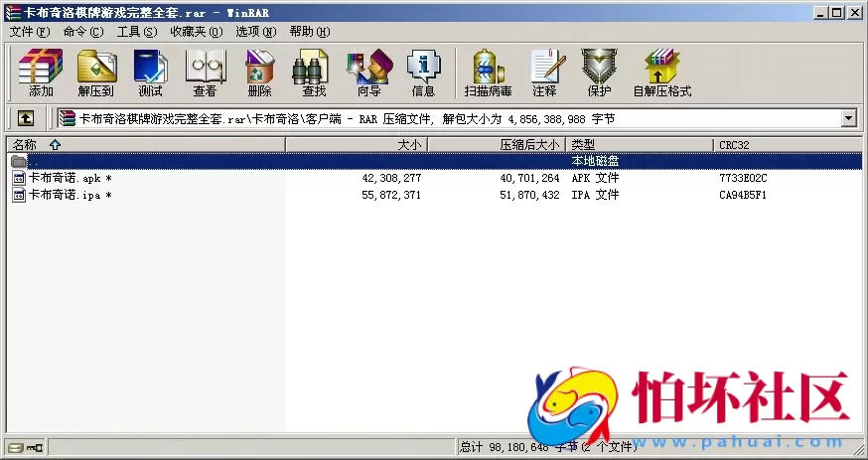Click the 'IPA 文件' type cell
Screen dimensions: 868x460
595,195
